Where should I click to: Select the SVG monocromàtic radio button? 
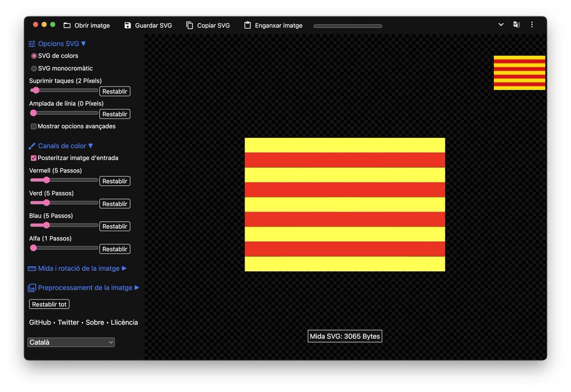pos(34,69)
